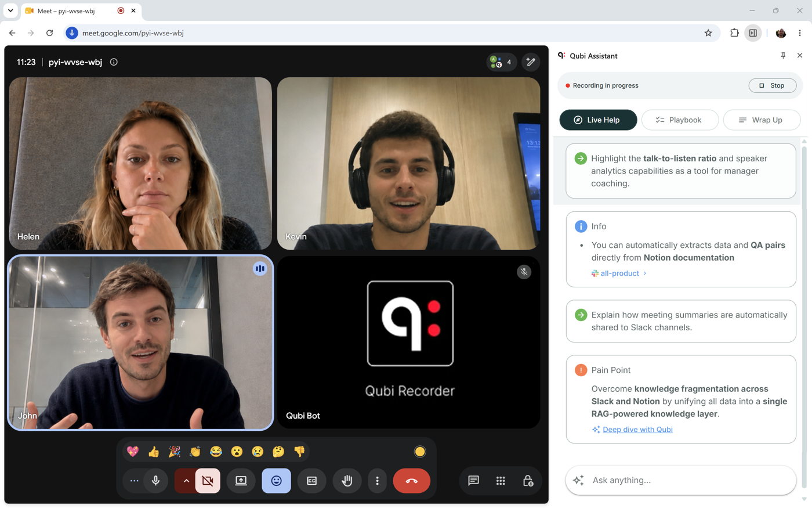
Task: Toggle closed captions
Action: tap(311, 481)
